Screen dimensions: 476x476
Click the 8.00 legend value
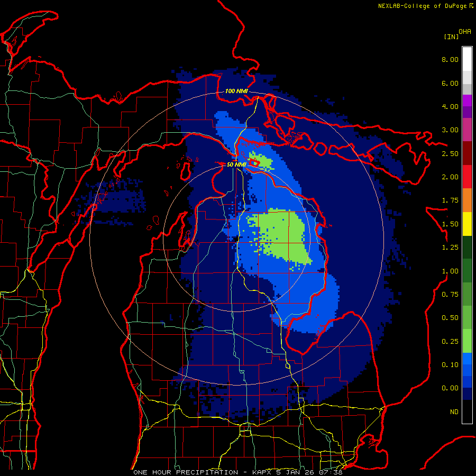[450, 59]
